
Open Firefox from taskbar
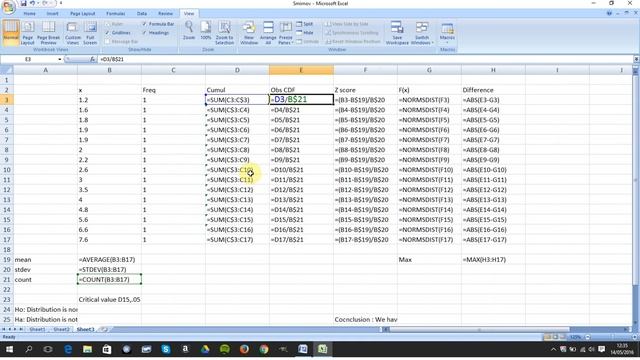tap(244, 349)
